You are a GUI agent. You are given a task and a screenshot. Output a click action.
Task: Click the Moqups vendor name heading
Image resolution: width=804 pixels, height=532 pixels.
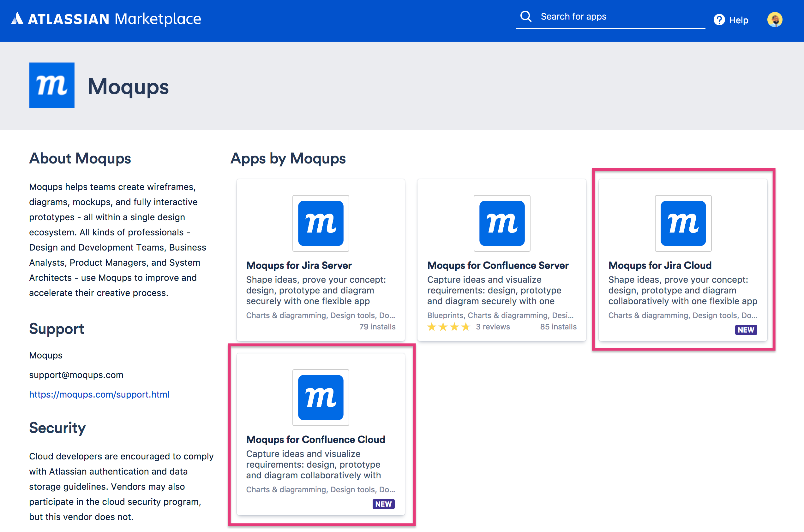pyautogui.click(x=128, y=86)
